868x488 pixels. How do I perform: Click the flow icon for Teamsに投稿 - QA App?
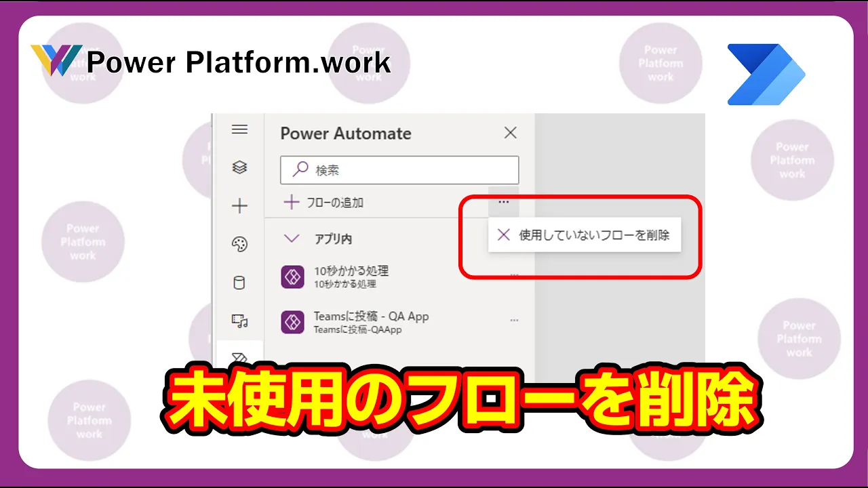click(x=292, y=322)
